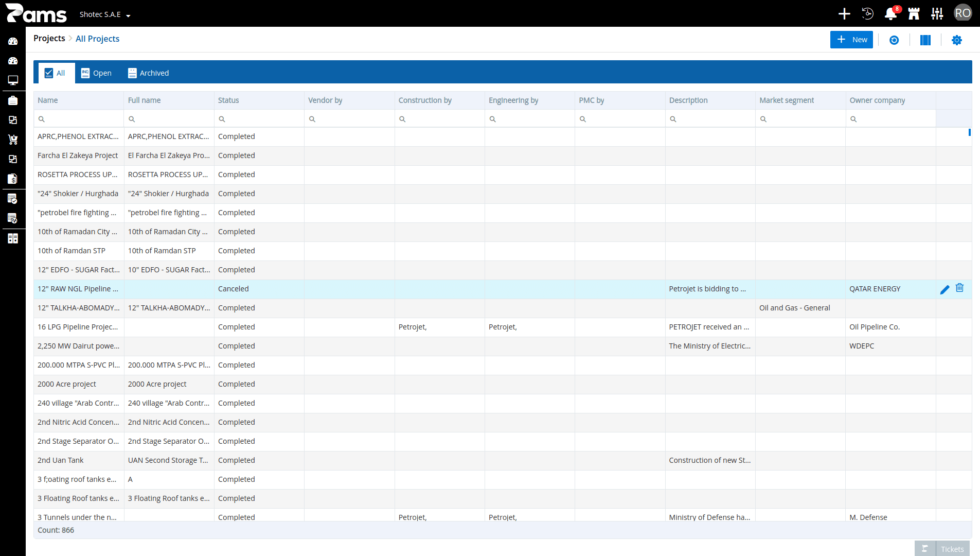Open the dollar invoice document sidebar icon
This screenshot has width=980, height=556.
pyautogui.click(x=13, y=179)
